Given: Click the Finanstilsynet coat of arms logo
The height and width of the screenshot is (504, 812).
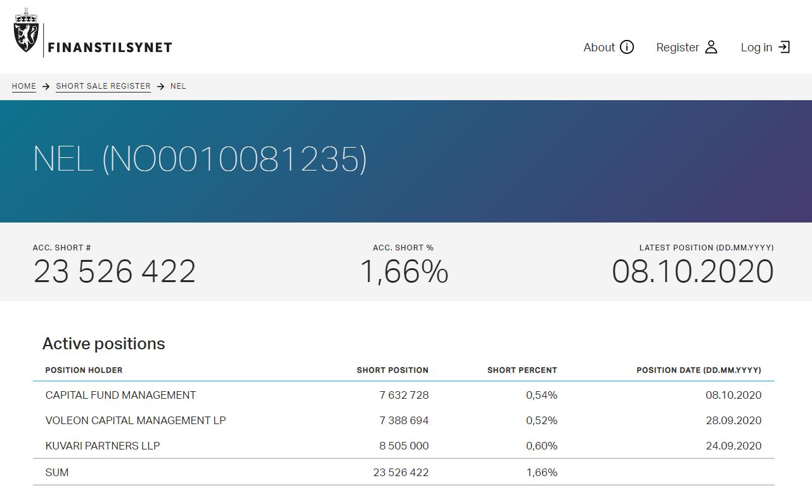Looking at the screenshot, I should (x=26, y=32).
